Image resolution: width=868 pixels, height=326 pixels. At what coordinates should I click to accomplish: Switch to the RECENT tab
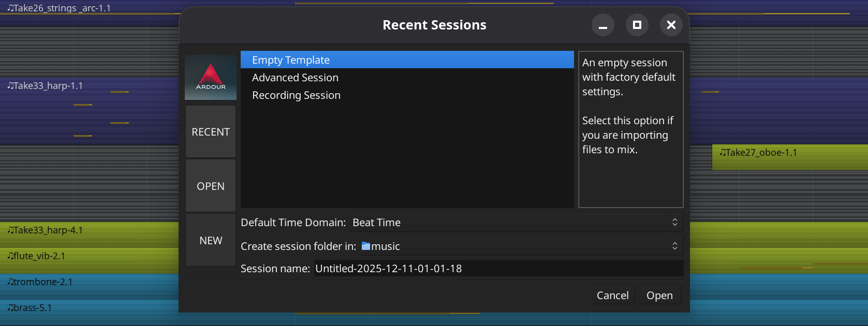pyautogui.click(x=211, y=132)
